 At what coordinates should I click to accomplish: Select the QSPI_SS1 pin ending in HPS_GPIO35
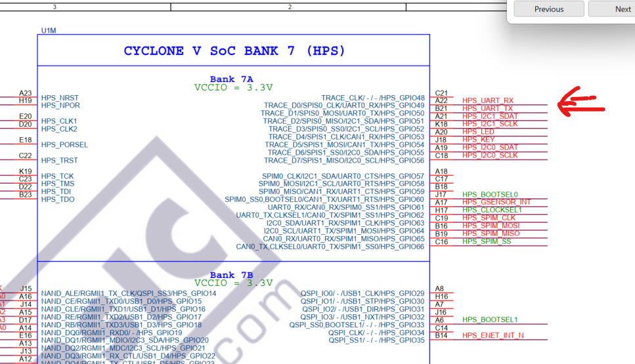point(376,340)
